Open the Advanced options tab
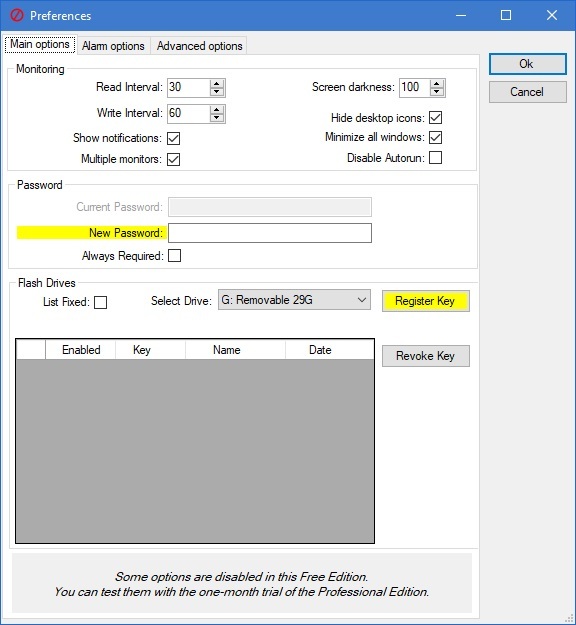Screen dimensions: 576x625 (199, 46)
